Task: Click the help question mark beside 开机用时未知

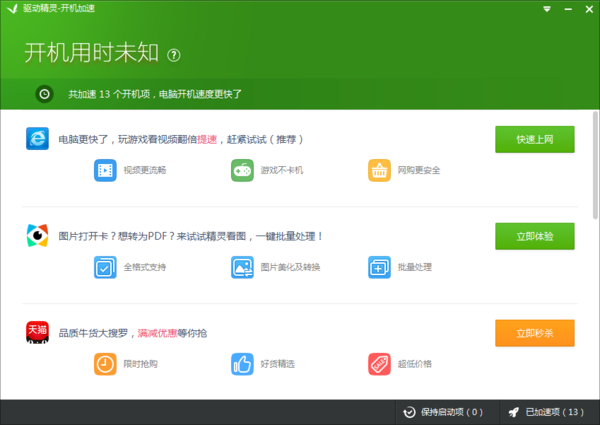Action: 173,54
